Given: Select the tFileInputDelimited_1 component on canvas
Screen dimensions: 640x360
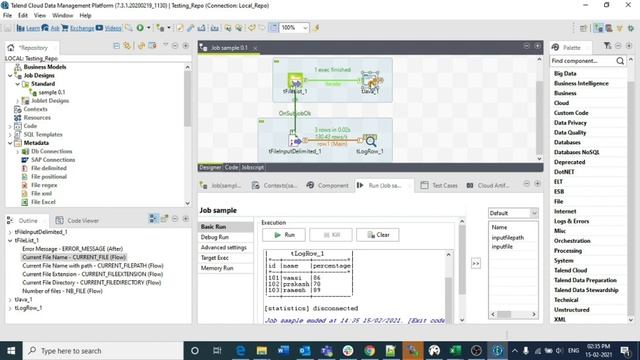Looking at the screenshot, I should (294, 141).
